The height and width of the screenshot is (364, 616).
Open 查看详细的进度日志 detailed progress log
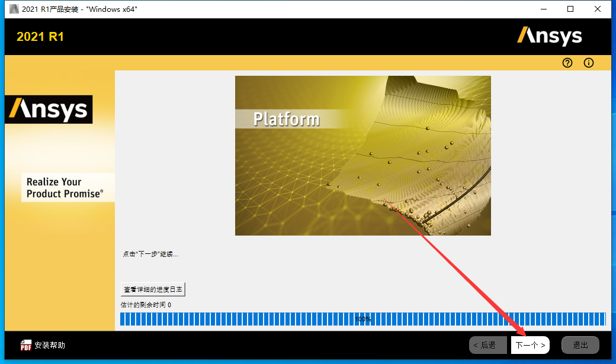153,289
